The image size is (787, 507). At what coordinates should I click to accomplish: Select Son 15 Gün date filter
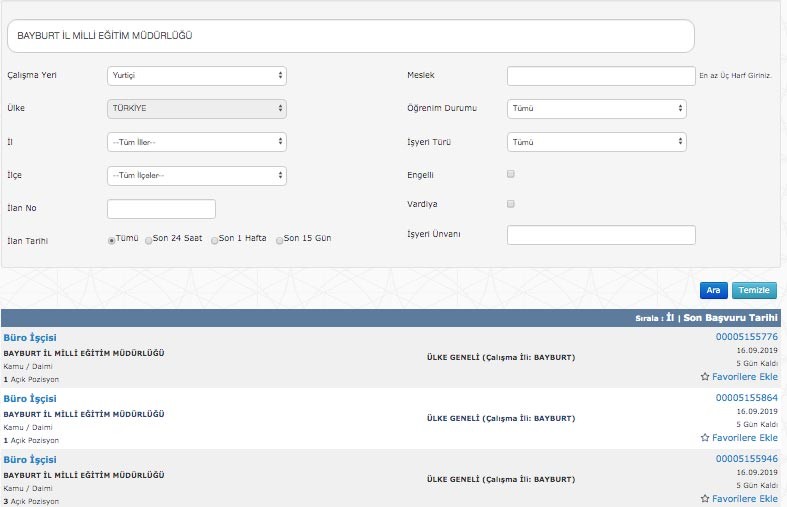tap(280, 240)
